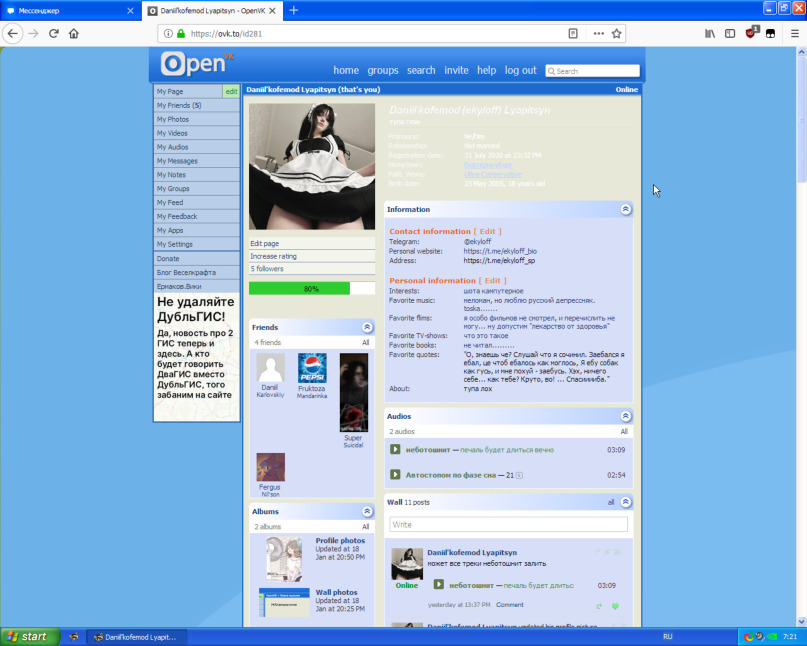Open the large profile picture
807x646 pixels.
coord(312,166)
